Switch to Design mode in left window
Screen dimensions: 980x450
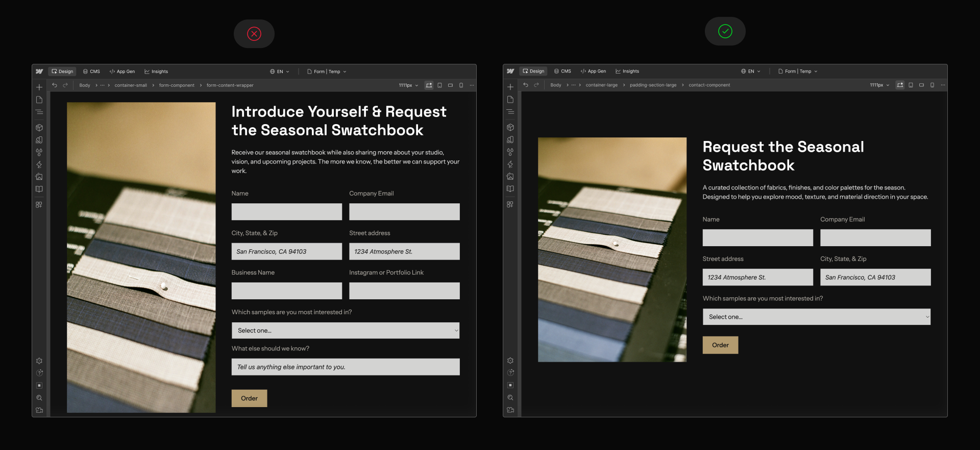pyautogui.click(x=62, y=72)
